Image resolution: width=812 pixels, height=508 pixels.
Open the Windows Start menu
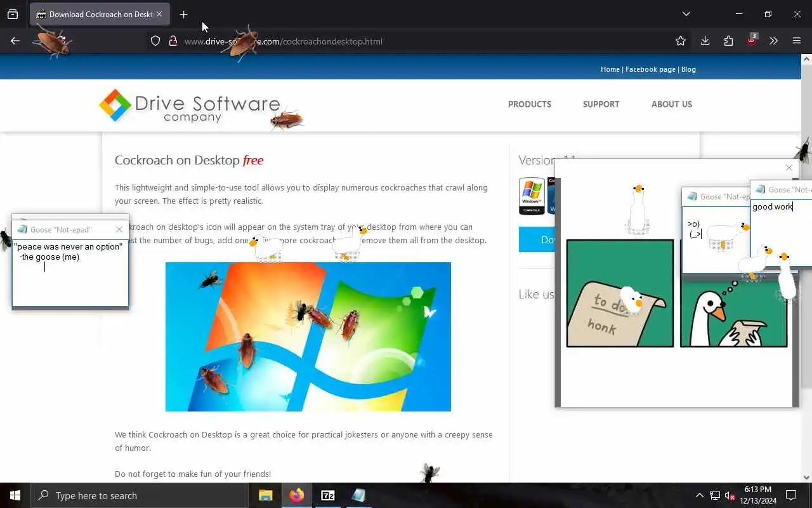point(15,495)
